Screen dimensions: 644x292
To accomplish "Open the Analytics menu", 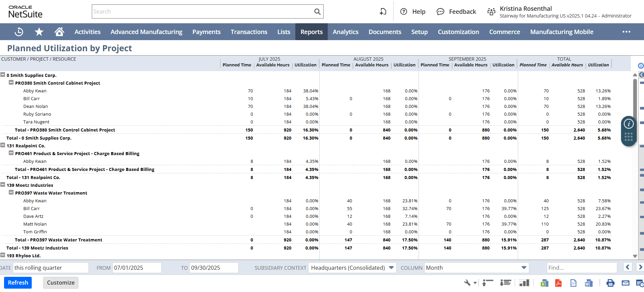I will pyautogui.click(x=345, y=32).
